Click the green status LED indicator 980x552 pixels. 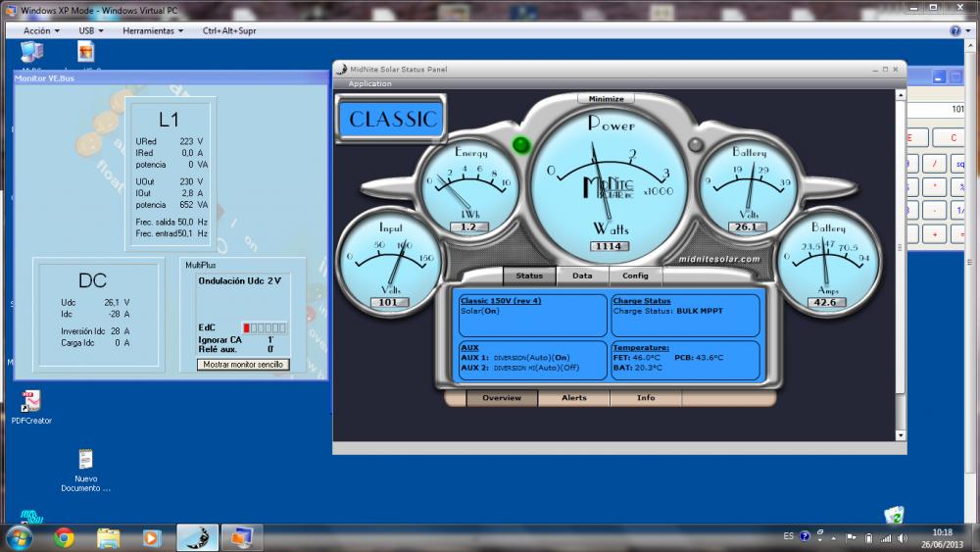coord(521,145)
